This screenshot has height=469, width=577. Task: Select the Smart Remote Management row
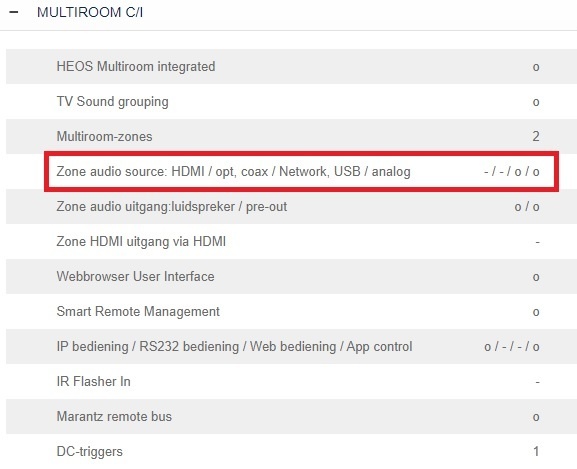291,311
